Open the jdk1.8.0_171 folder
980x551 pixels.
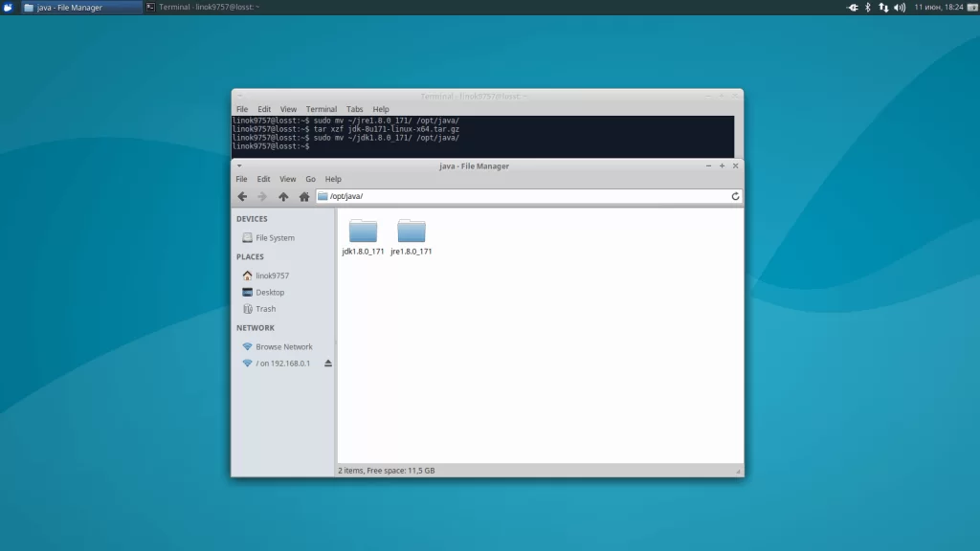tap(363, 237)
